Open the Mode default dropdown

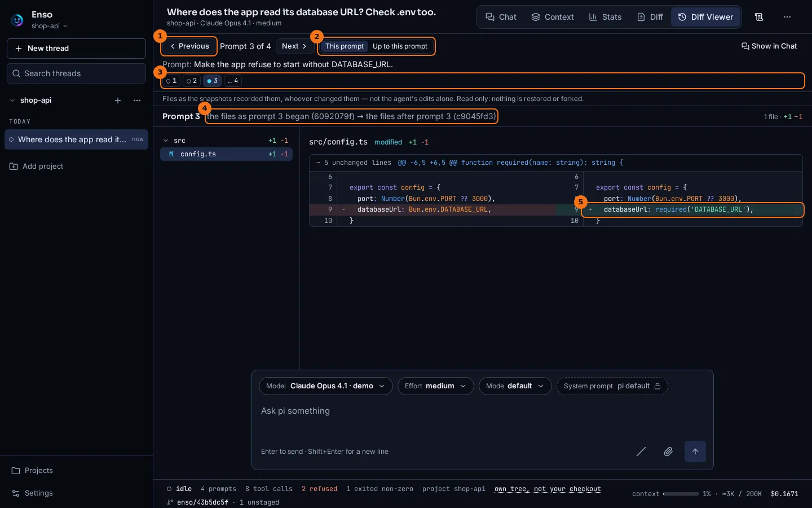pyautogui.click(x=515, y=386)
